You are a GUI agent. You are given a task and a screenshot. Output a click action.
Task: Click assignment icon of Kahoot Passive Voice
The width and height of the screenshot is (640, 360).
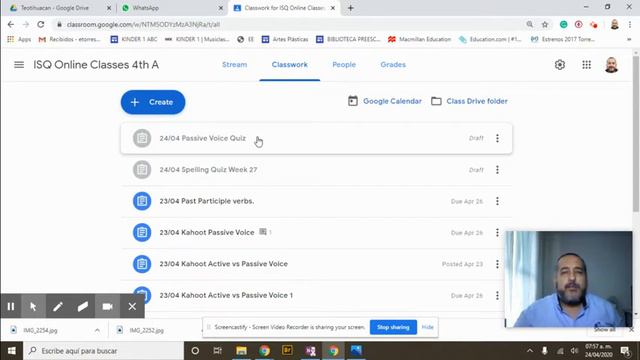(x=142, y=233)
